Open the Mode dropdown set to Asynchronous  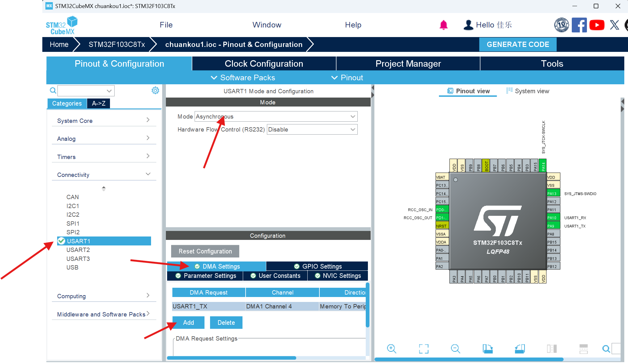coord(276,116)
